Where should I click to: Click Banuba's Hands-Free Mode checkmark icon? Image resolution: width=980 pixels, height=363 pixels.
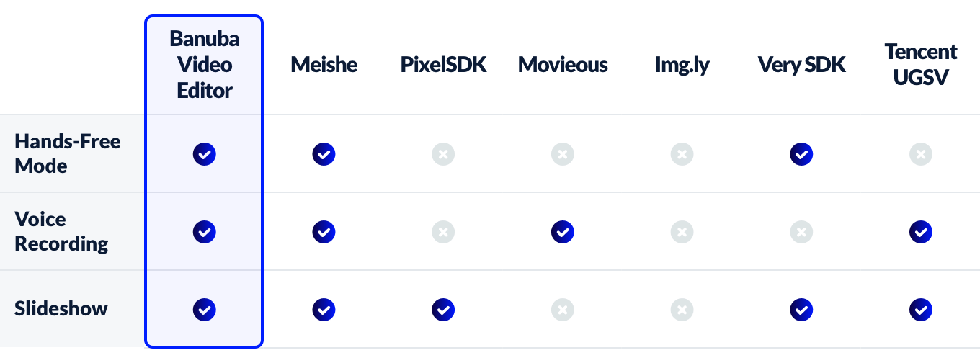coord(205,153)
